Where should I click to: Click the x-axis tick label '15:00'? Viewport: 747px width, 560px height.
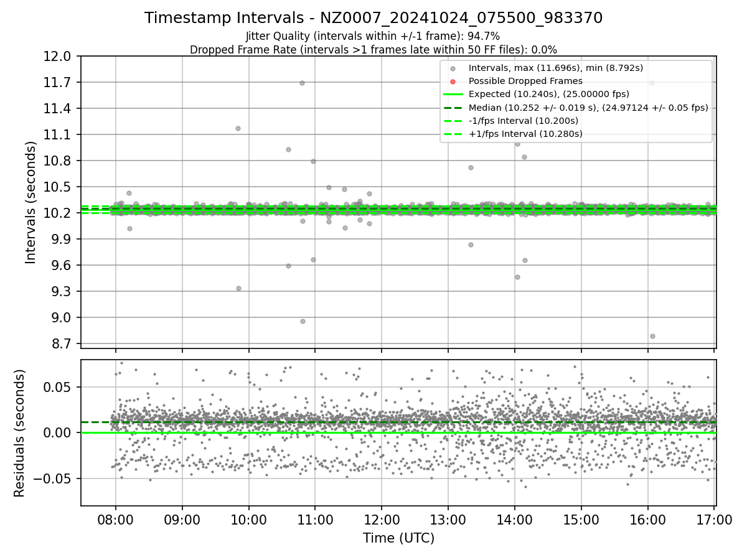coord(581,520)
